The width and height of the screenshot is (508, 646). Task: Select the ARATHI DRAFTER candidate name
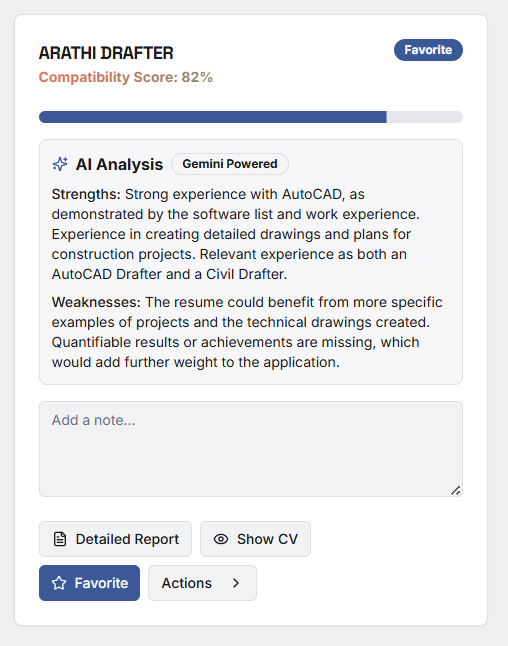coord(106,53)
